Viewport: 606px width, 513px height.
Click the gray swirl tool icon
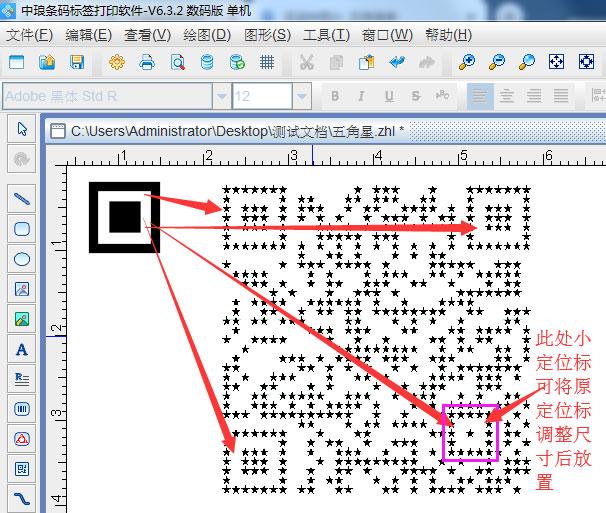[22, 159]
